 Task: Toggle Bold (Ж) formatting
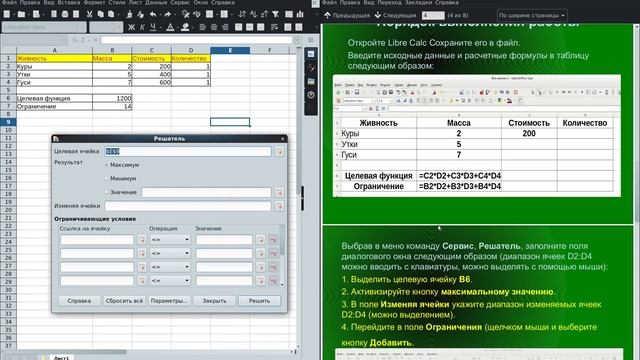[x=131, y=27]
